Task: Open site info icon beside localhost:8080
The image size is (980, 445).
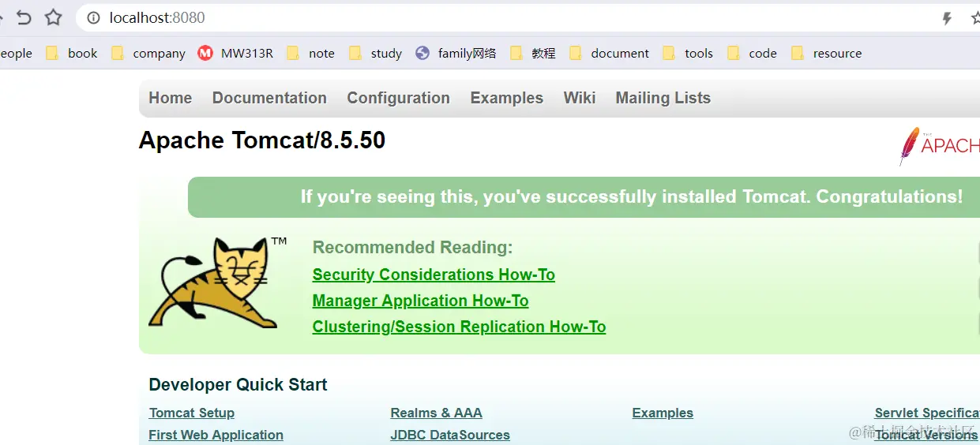Action: coord(93,17)
